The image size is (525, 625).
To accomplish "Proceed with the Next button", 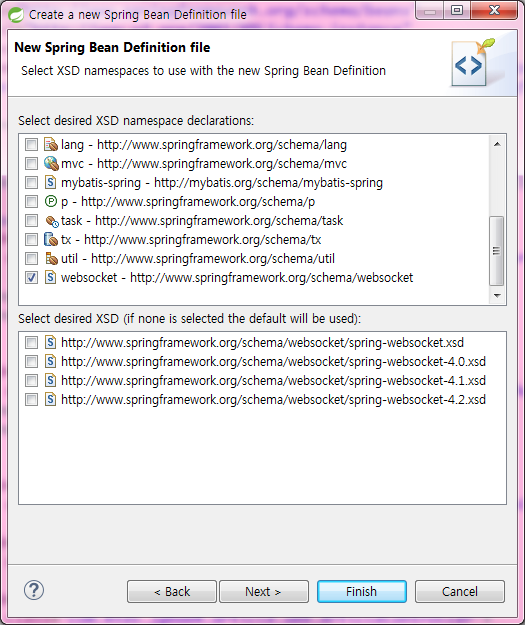I will [x=264, y=592].
